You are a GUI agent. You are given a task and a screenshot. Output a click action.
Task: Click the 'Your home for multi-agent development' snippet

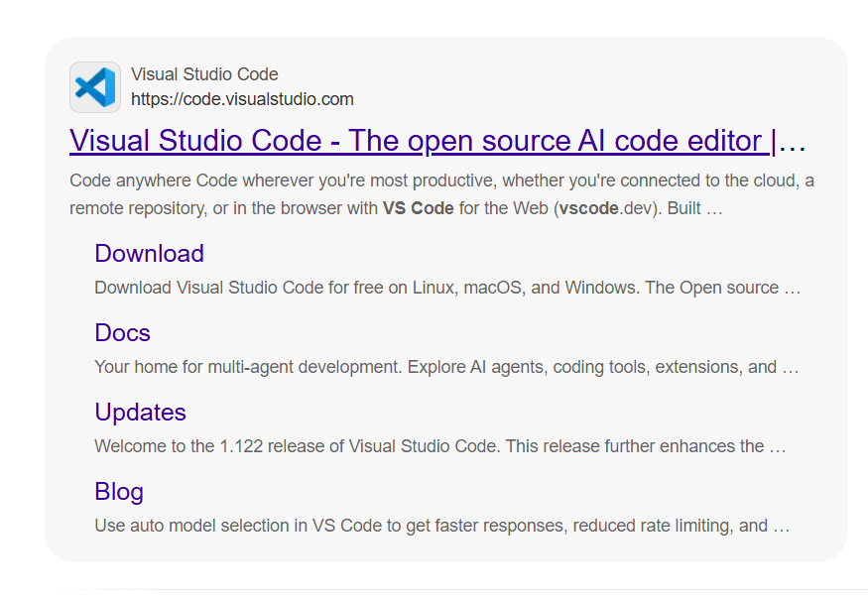446,367
